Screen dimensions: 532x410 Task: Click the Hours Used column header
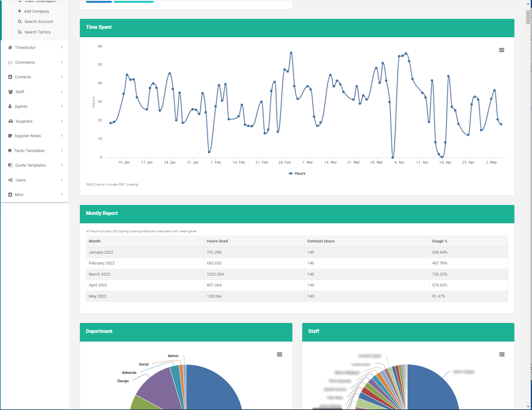[254, 241]
